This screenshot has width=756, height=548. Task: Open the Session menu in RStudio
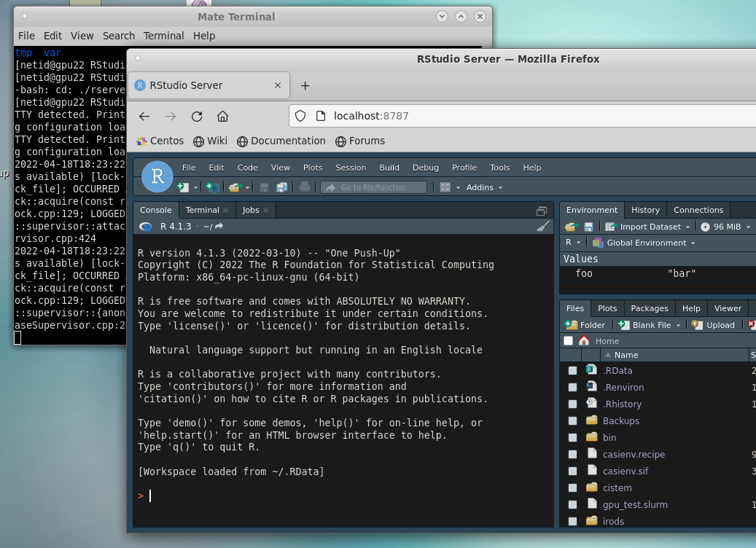pyautogui.click(x=351, y=168)
